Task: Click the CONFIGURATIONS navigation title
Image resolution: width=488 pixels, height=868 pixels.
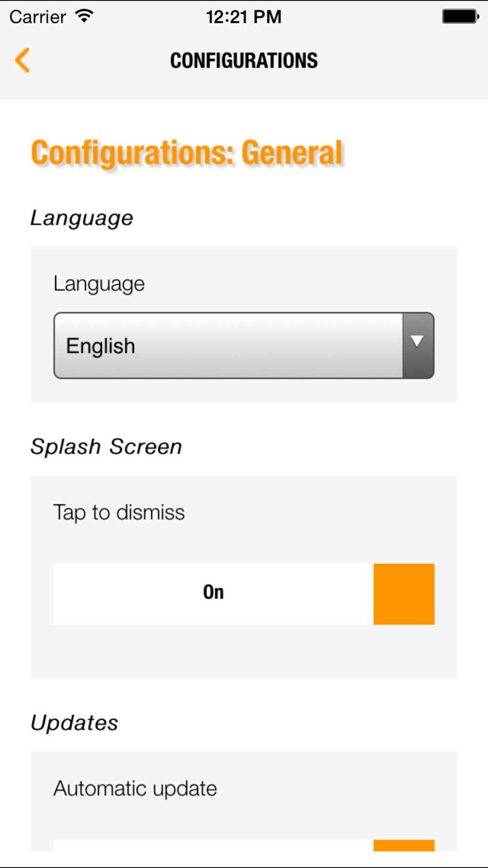Action: [x=244, y=61]
